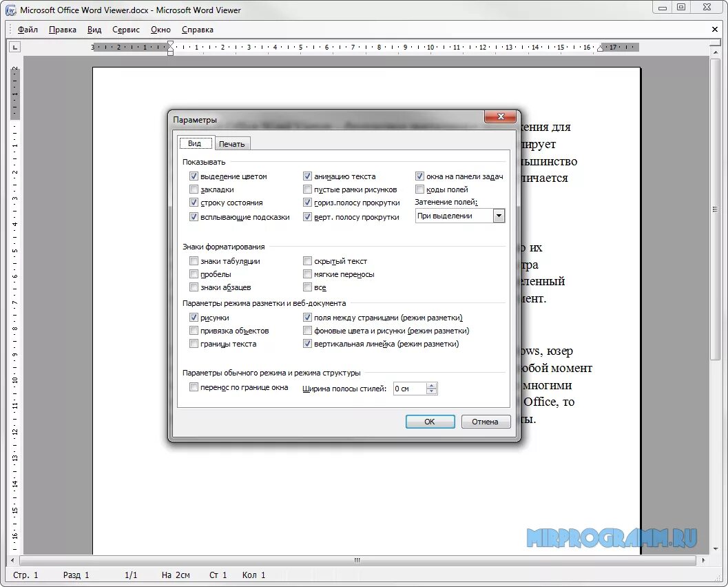Enable перенос по границе окна checkbox

coord(194,387)
